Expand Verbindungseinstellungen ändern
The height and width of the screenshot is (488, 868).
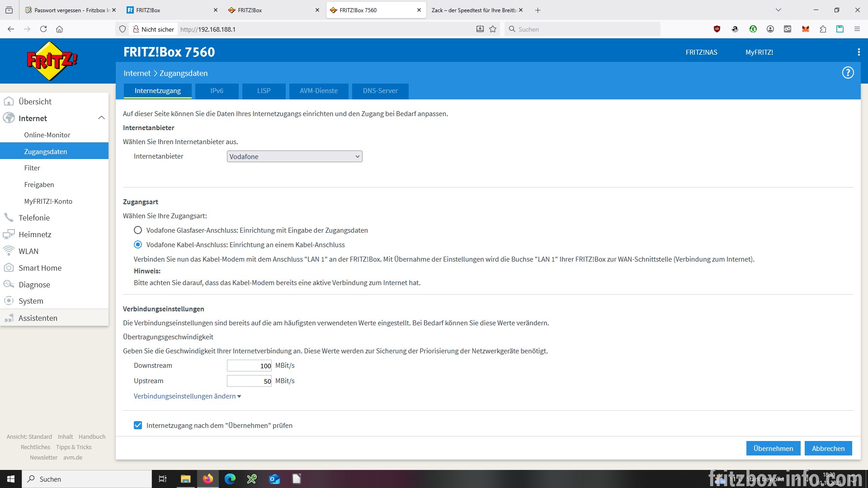pyautogui.click(x=187, y=396)
